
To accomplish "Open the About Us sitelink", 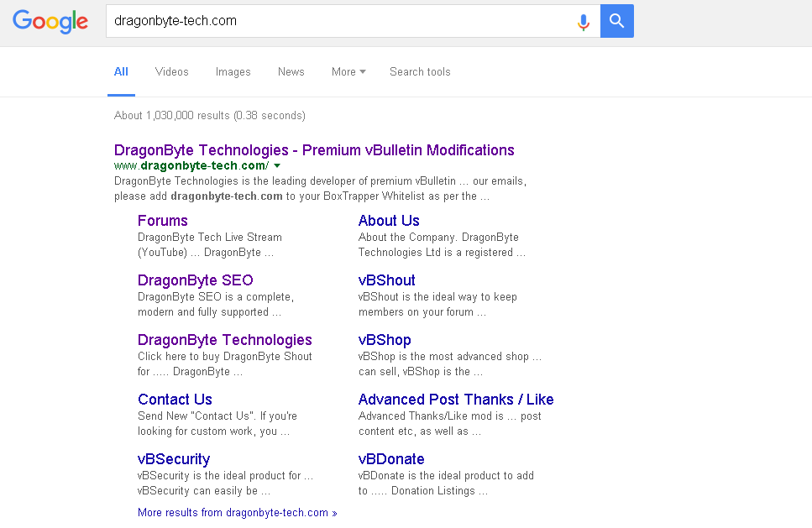I will (389, 221).
